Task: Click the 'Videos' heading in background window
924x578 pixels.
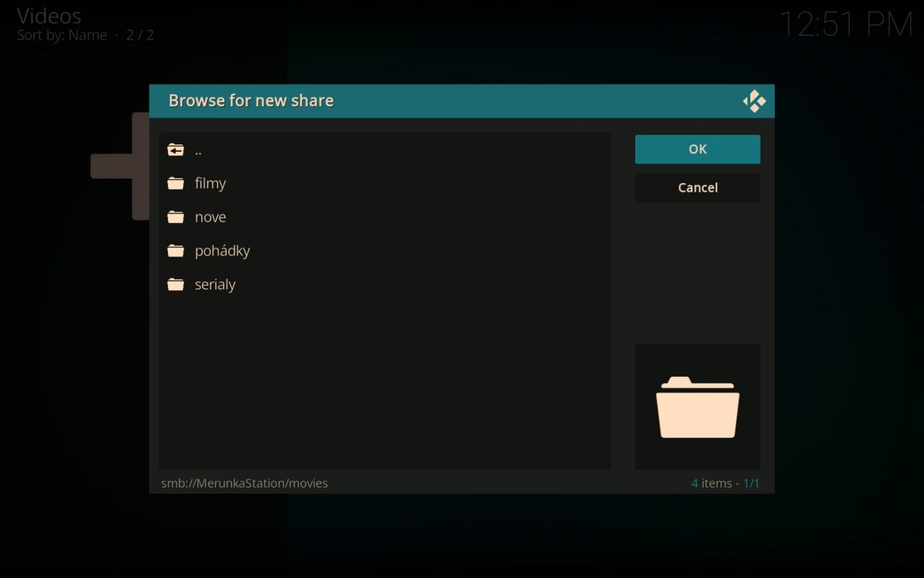Action: [x=49, y=16]
